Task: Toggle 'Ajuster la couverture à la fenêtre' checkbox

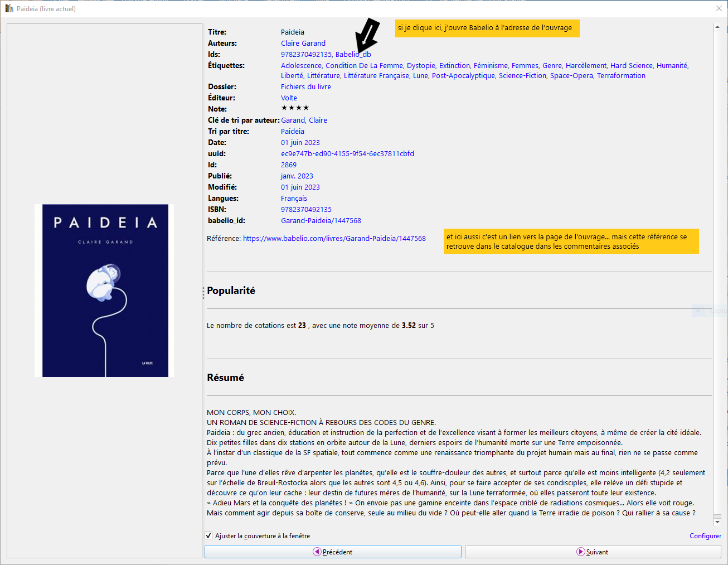Action: pyautogui.click(x=208, y=536)
